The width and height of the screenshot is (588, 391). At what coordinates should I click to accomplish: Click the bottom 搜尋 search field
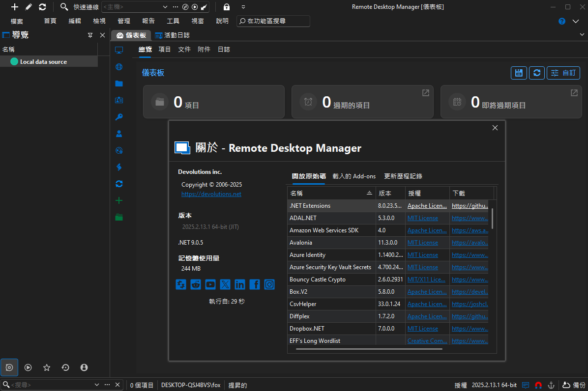tap(52, 385)
